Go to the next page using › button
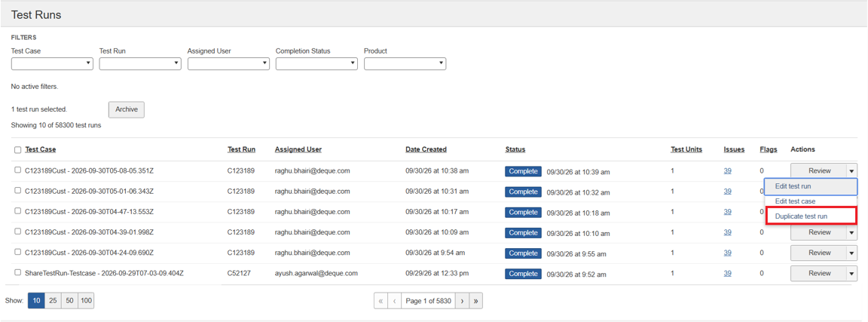 tap(462, 301)
